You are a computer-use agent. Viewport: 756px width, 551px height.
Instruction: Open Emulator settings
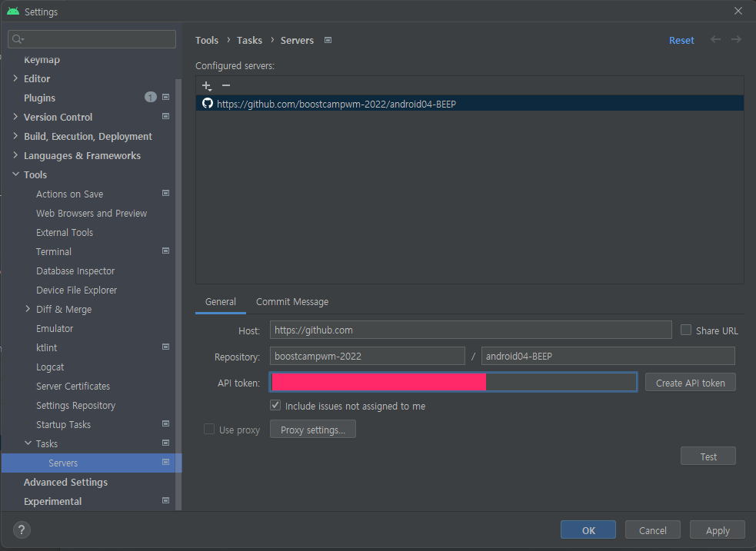click(55, 328)
